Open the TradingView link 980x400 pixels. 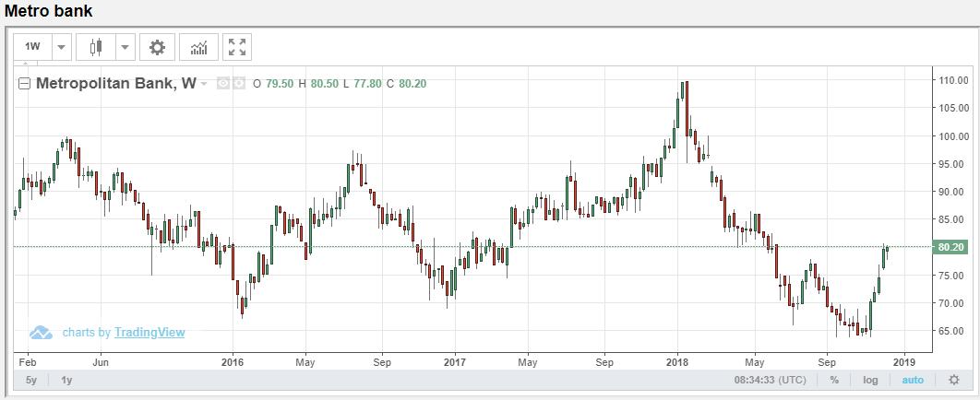tap(149, 333)
